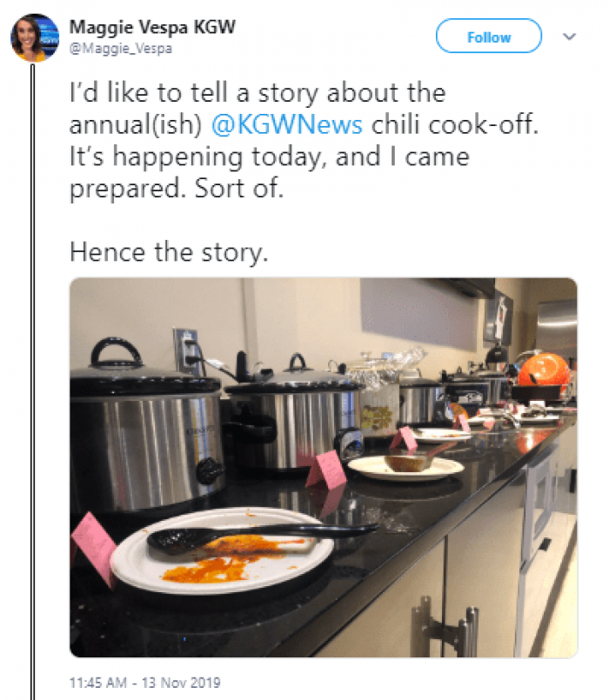Open the @KGWNews mention link
Viewport: 609px width, 700px height.
(x=287, y=124)
